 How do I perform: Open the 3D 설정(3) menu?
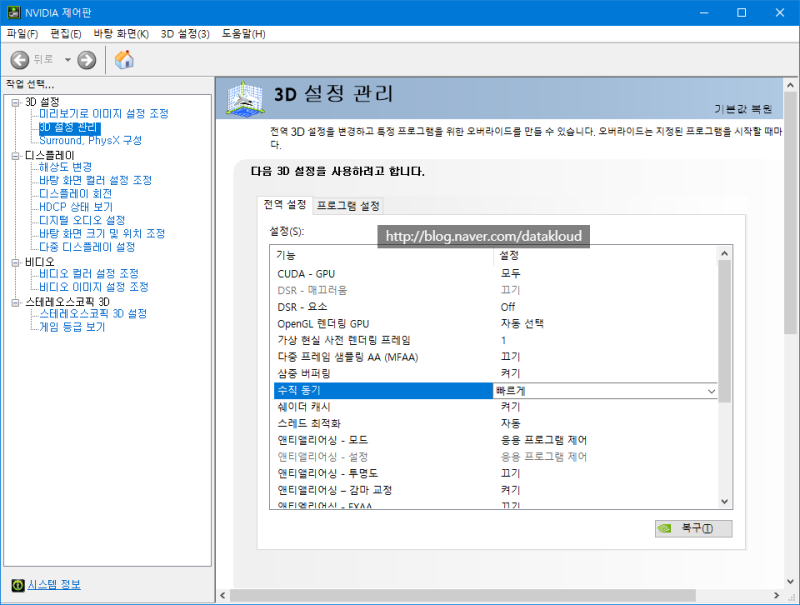point(185,34)
